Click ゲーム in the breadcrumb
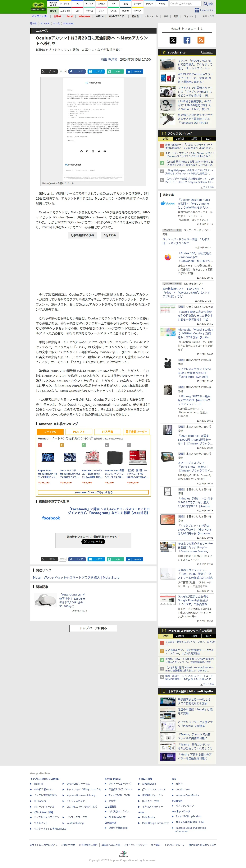The width and height of the screenshot is (246, 868). [56, 24]
